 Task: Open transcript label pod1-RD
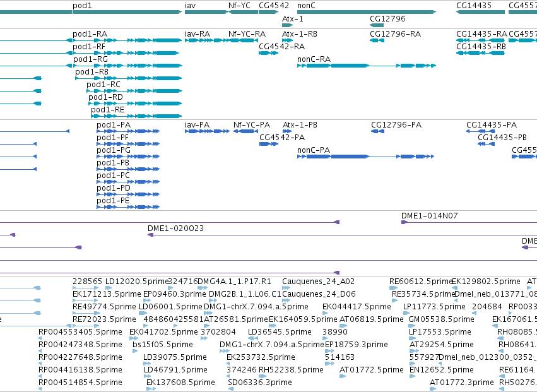(x=105, y=97)
